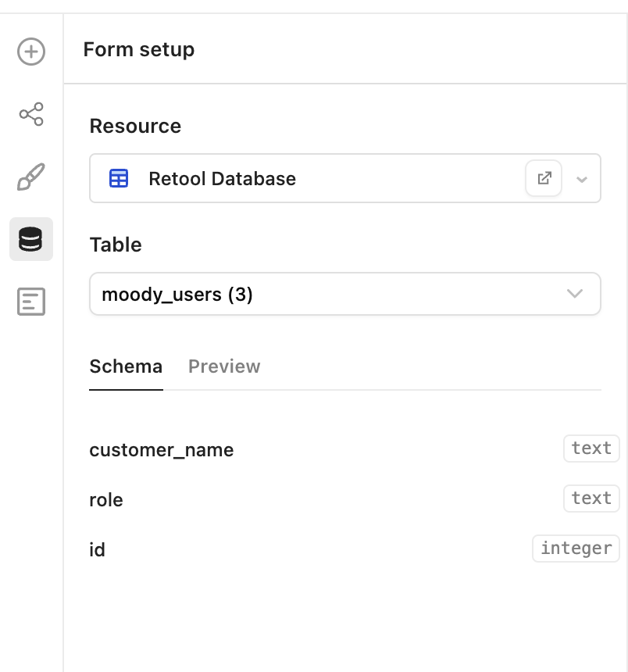Open the share nodes icon in sidebar
Viewport: 628px width, 672px height.
click(x=31, y=114)
